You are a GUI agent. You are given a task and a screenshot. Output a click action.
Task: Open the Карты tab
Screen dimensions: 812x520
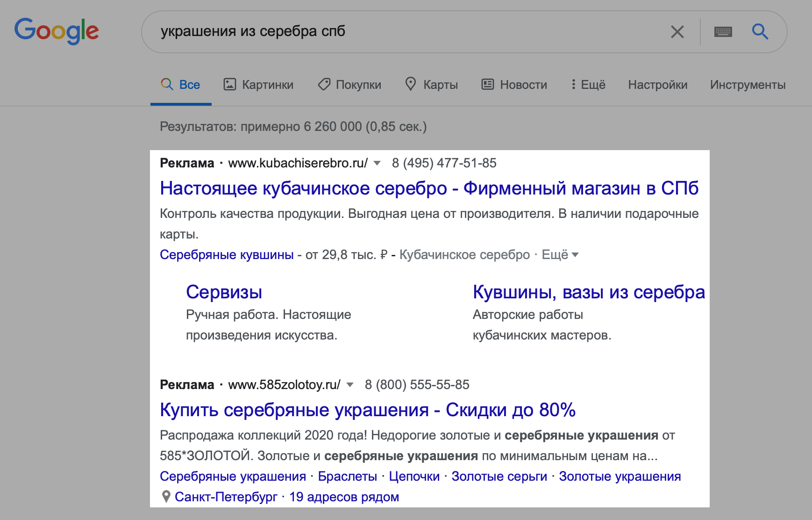coord(431,85)
